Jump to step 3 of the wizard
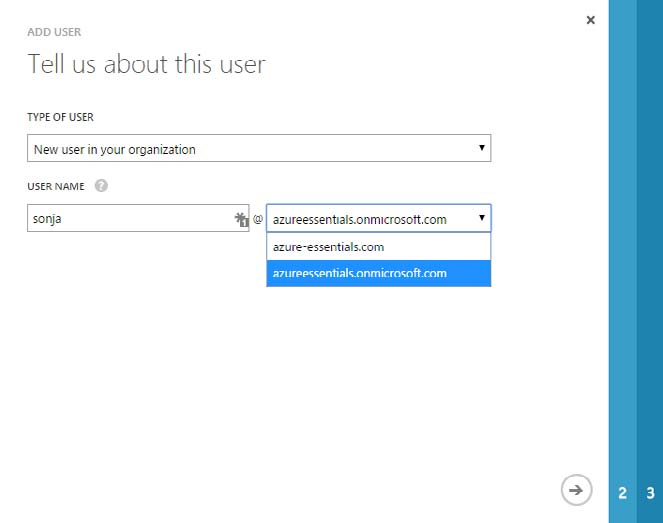663x523 pixels. pos(650,493)
